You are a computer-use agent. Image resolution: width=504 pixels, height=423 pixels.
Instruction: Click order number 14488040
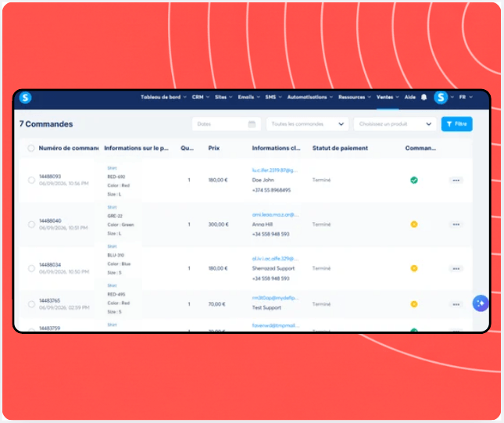coord(50,220)
